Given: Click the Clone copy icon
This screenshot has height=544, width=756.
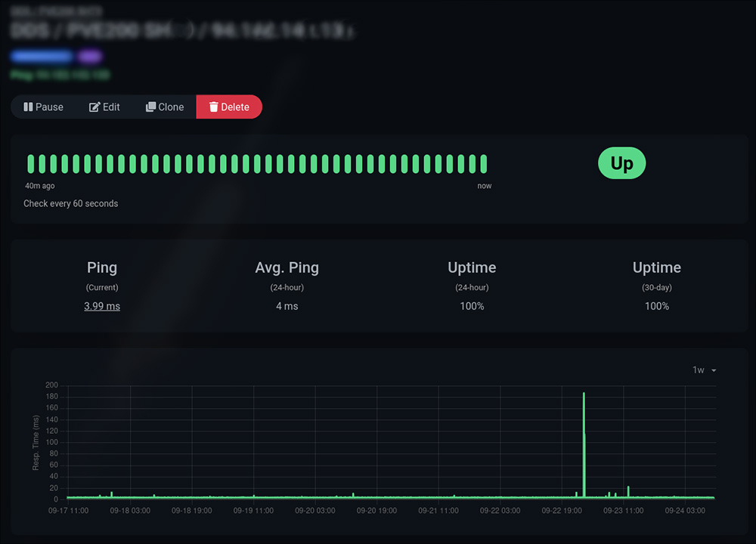Looking at the screenshot, I should [x=151, y=107].
